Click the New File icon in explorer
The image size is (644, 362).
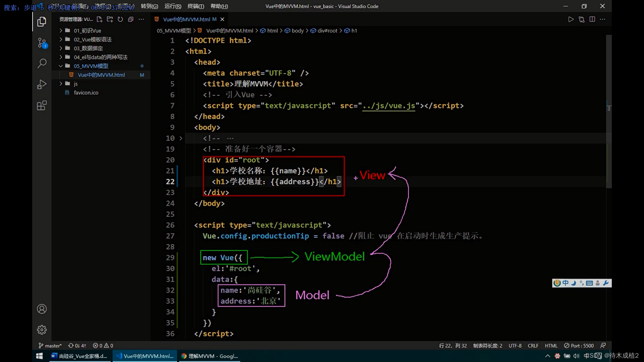pos(99,19)
